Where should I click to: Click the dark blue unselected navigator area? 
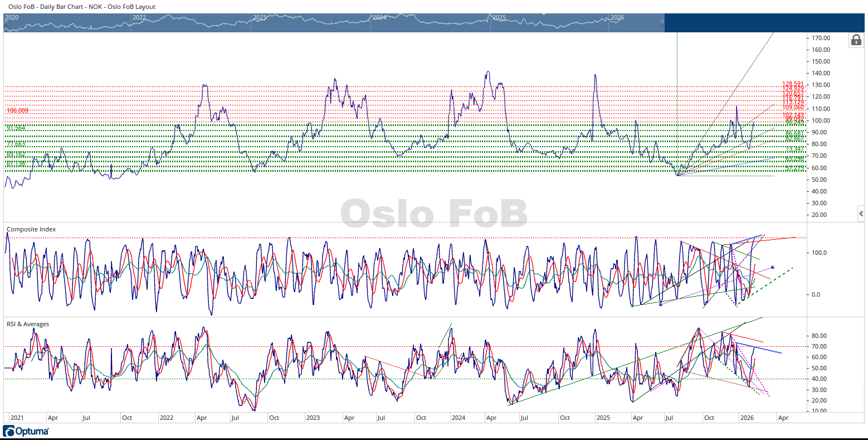tap(763, 23)
